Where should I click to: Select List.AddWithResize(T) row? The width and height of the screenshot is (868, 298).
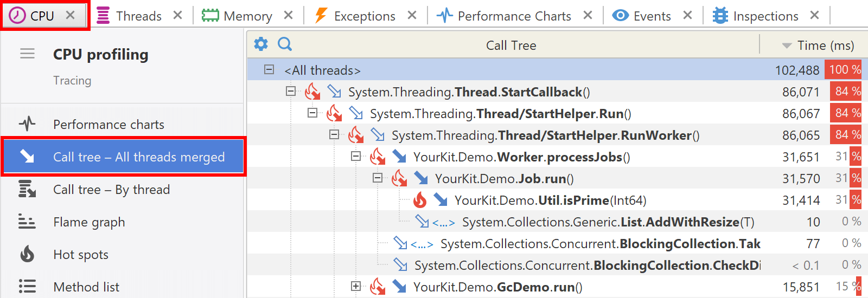(558, 222)
